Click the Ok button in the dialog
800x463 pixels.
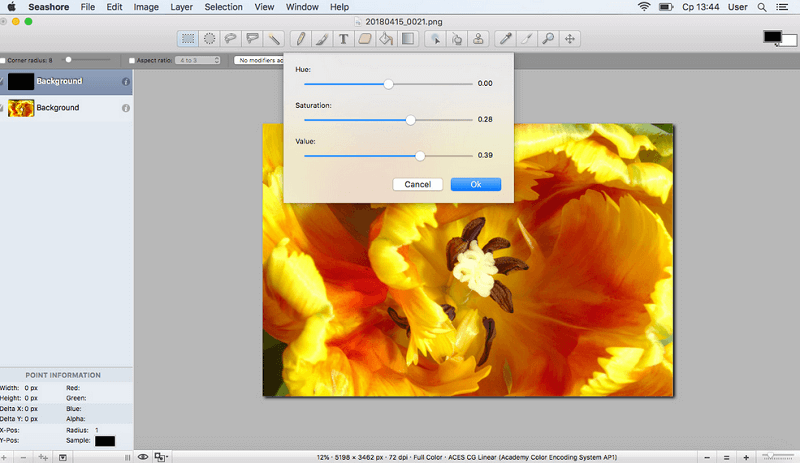475,184
